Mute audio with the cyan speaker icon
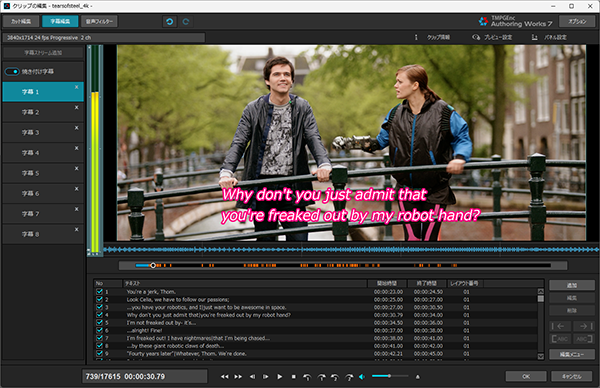 pos(362,377)
